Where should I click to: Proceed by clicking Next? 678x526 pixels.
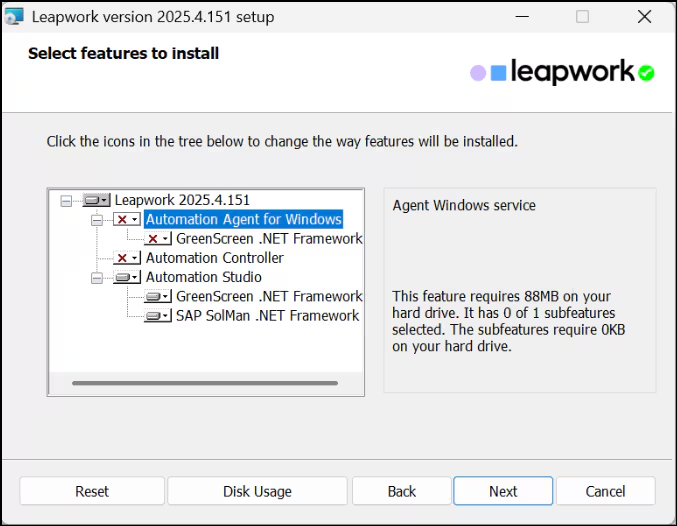[x=503, y=491]
